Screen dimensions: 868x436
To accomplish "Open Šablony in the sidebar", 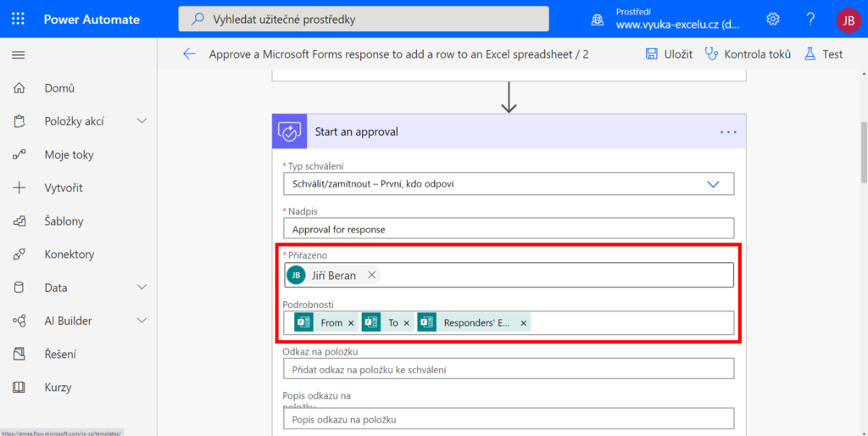I will pos(64,221).
